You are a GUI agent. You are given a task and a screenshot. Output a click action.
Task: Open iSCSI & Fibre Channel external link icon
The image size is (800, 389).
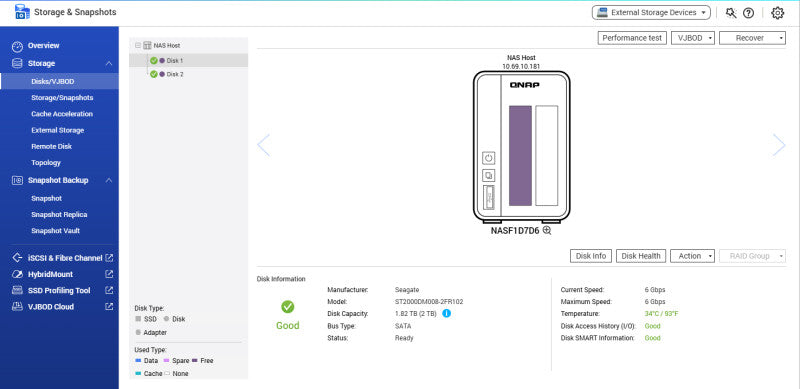(x=109, y=258)
